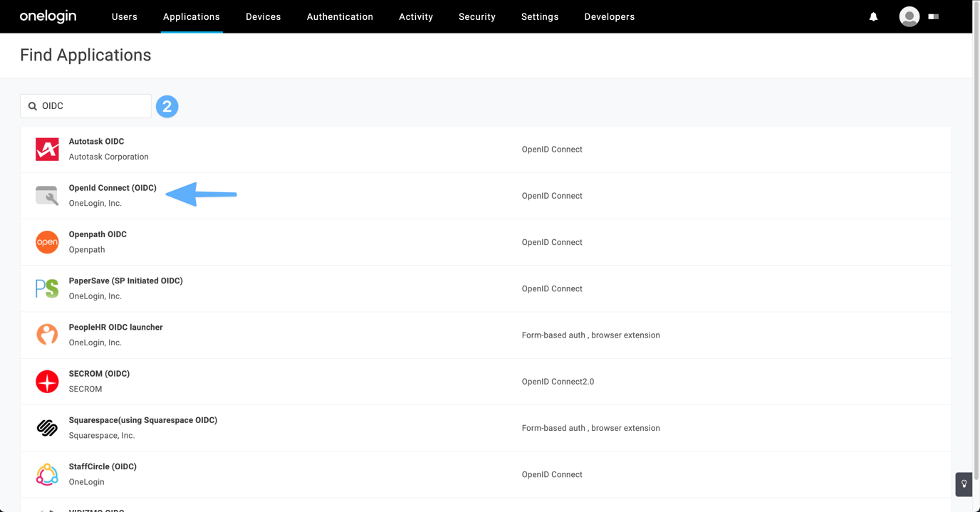Open the lightbulb help widget
Image resolution: width=980 pixels, height=512 pixels.
[x=964, y=484]
